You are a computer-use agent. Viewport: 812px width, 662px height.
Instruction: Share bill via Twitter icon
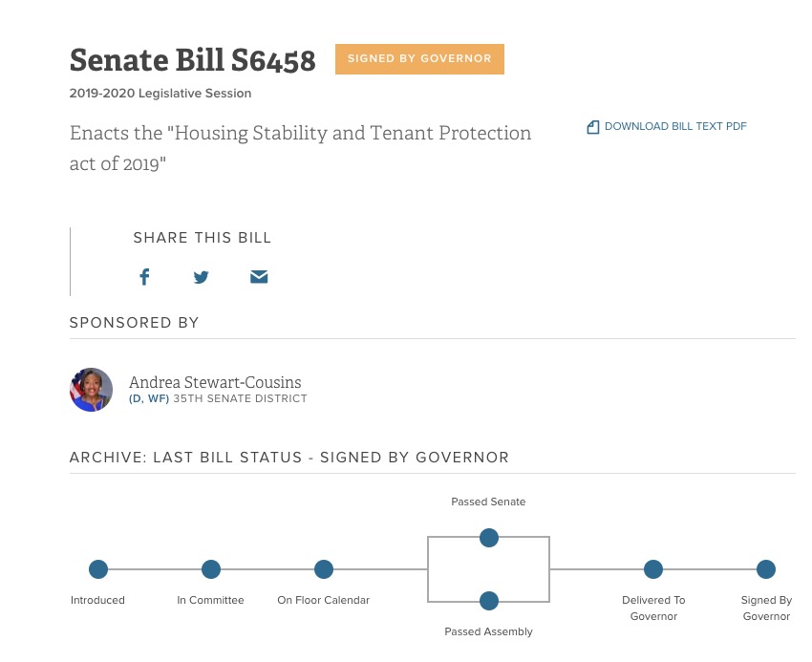click(x=201, y=277)
